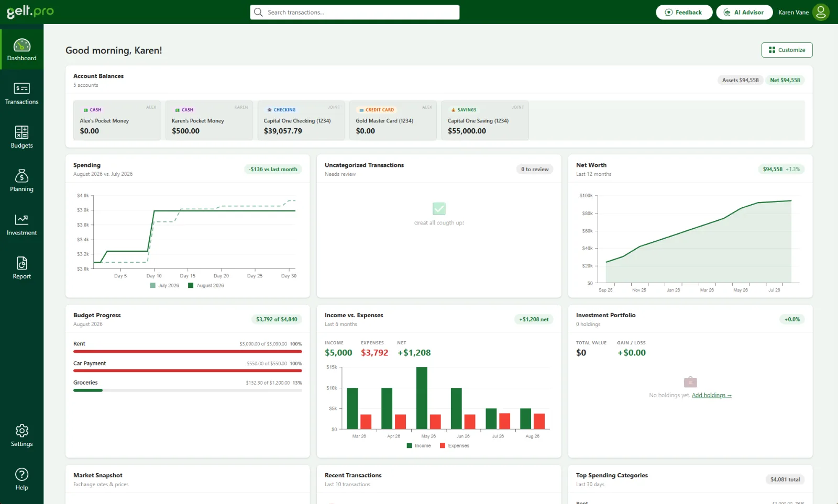Open the Feedback button

click(684, 12)
